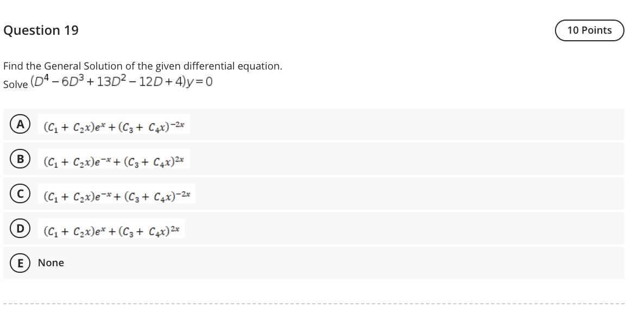Click blank area right of option D formula
644x313 pixels.
(404, 229)
